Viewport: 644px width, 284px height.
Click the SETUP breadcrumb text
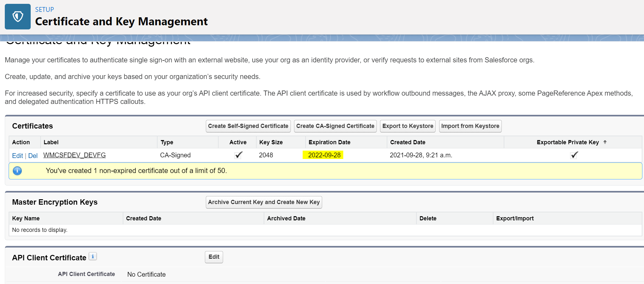[44, 10]
